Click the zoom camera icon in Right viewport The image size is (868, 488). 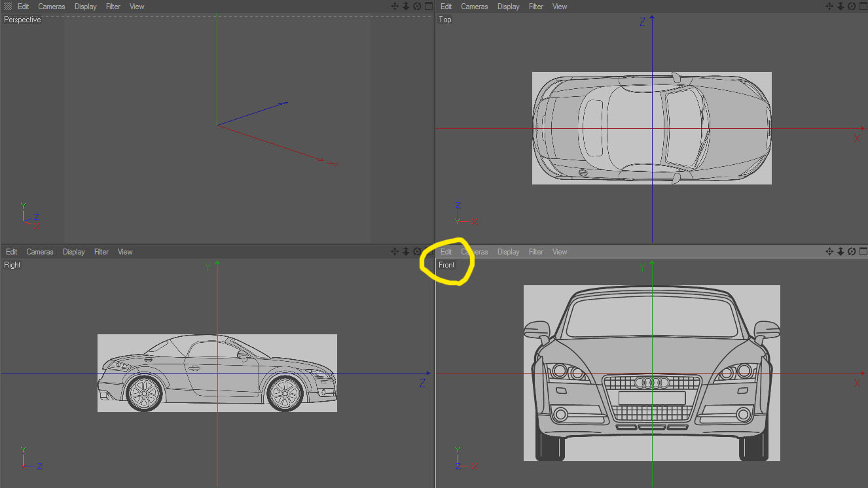click(x=406, y=252)
